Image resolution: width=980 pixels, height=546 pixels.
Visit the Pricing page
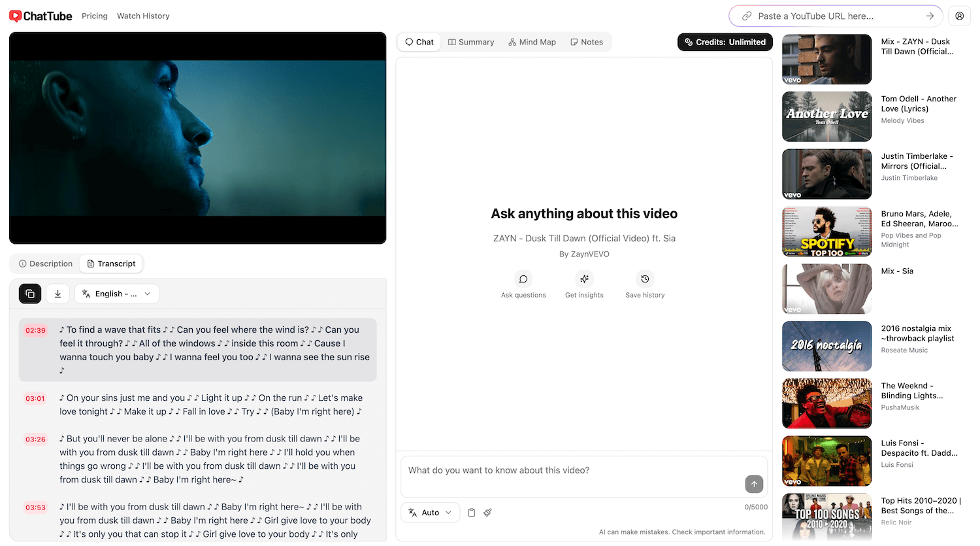(x=94, y=16)
